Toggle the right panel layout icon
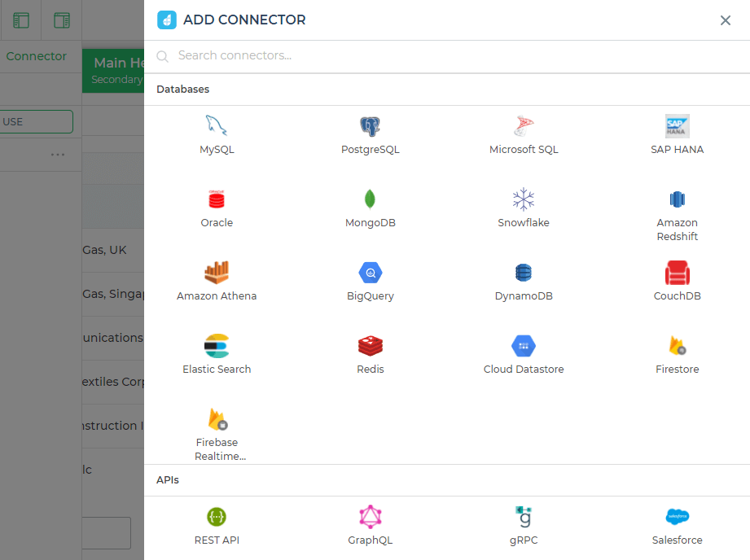Screen dimensions: 750x560 (62, 20)
